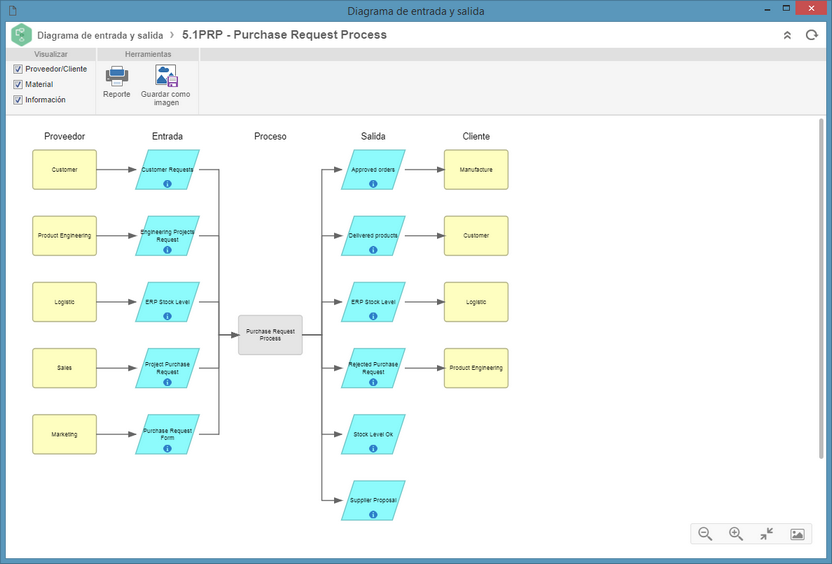Screen dimensions: 832x564
Task: Click Guardar como imagen icon
Action: pos(166,75)
